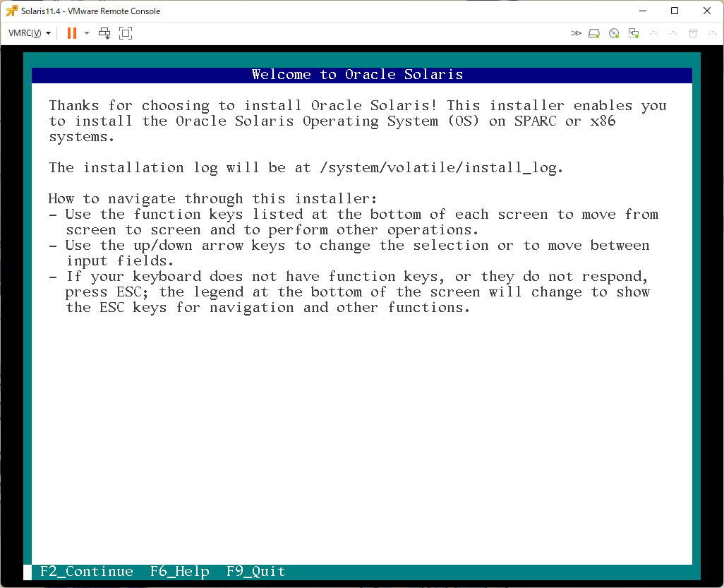Click the '/system/volatile/install_log.' path text
Screen dimensions: 724x588
[442, 168]
